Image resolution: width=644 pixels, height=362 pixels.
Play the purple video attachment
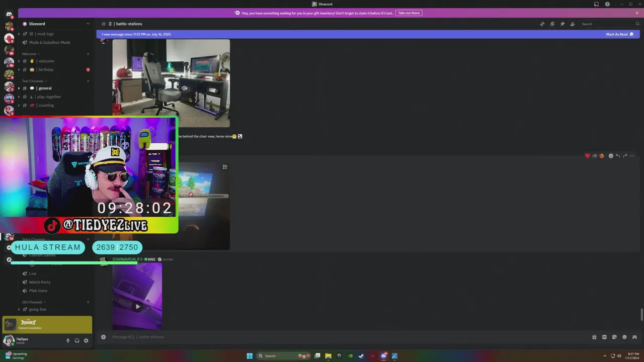coord(137,306)
